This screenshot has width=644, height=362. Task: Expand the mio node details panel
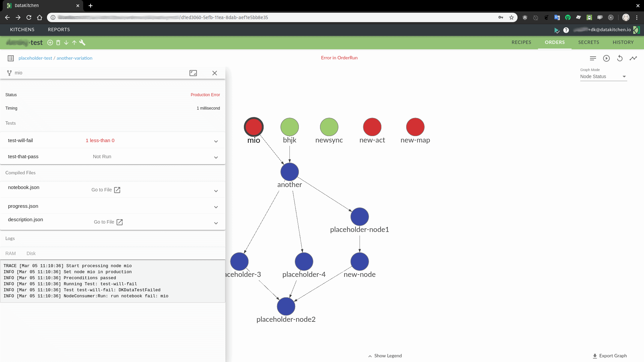[x=193, y=73]
